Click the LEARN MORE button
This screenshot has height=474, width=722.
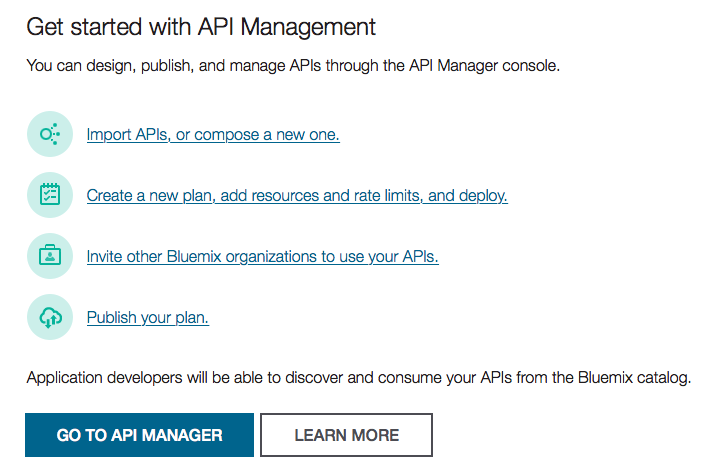click(346, 435)
